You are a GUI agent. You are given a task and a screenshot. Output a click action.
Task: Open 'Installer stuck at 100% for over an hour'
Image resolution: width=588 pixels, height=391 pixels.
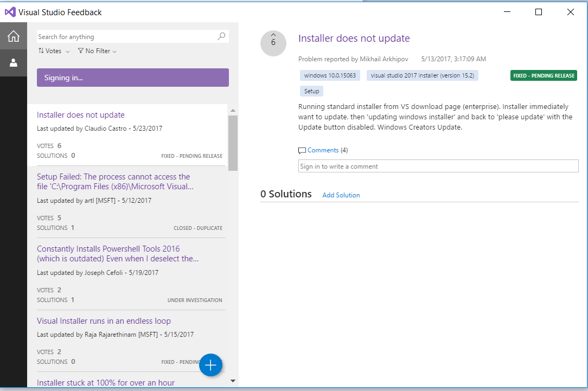click(106, 383)
